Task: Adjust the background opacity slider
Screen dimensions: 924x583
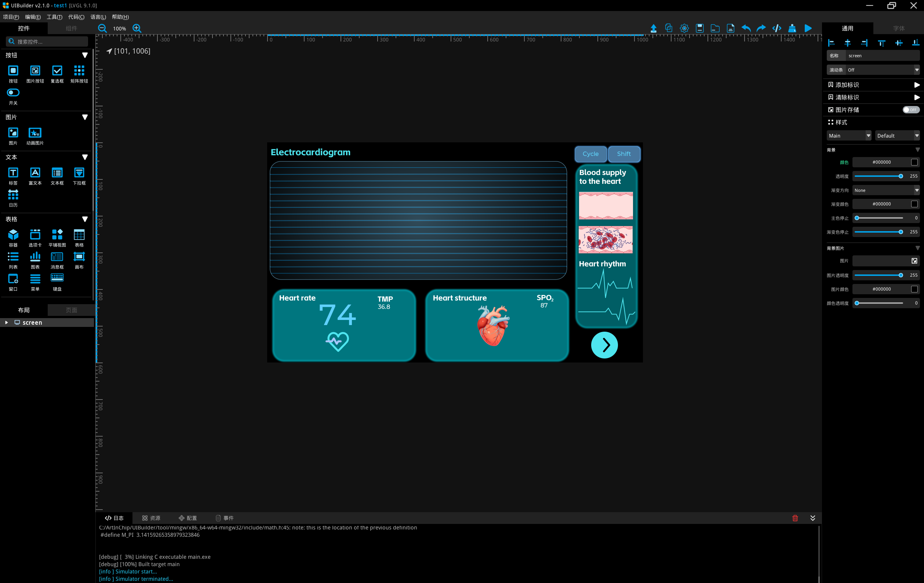Action: click(900, 176)
